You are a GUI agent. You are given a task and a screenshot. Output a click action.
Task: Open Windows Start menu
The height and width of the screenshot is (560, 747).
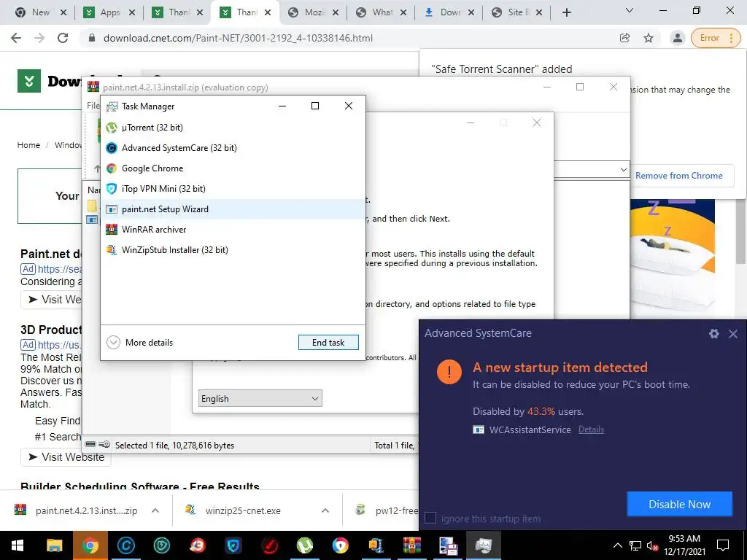coord(18,545)
